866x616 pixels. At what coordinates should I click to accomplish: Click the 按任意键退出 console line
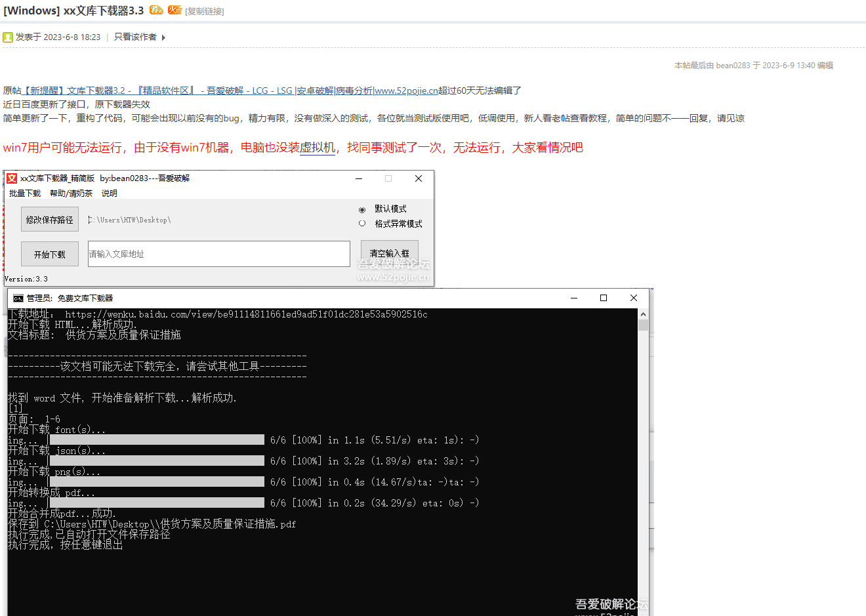tap(66, 545)
